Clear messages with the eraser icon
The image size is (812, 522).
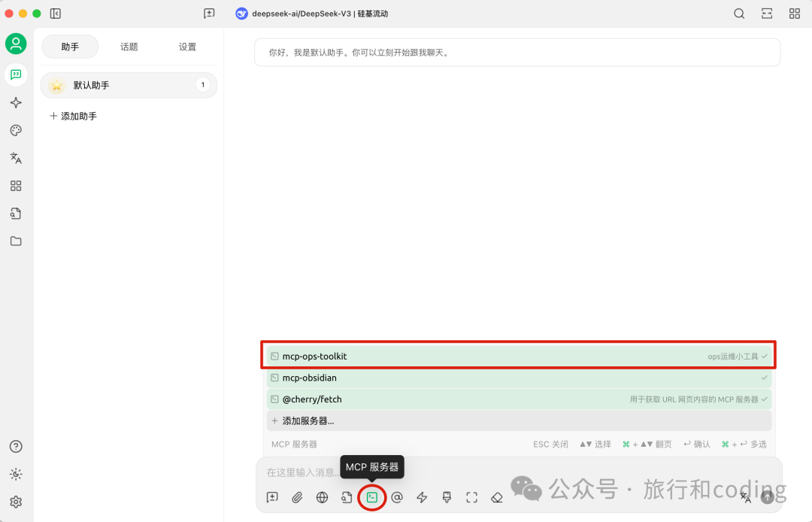click(497, 498)
